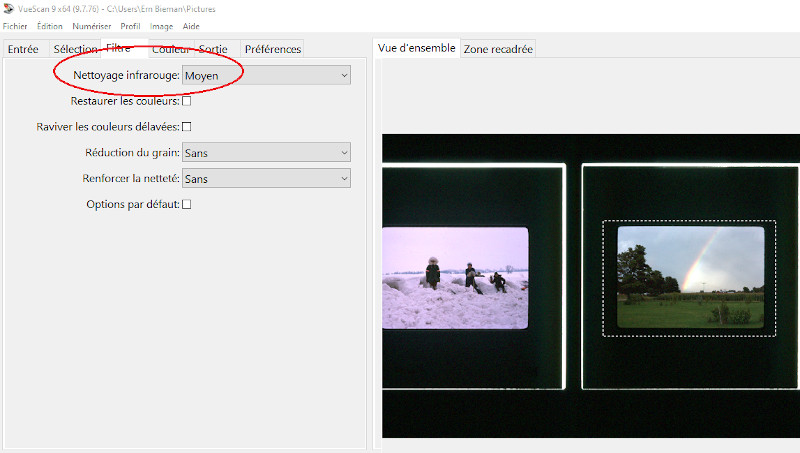
Task: Open the Fichier menu
Action: point(17,25)
